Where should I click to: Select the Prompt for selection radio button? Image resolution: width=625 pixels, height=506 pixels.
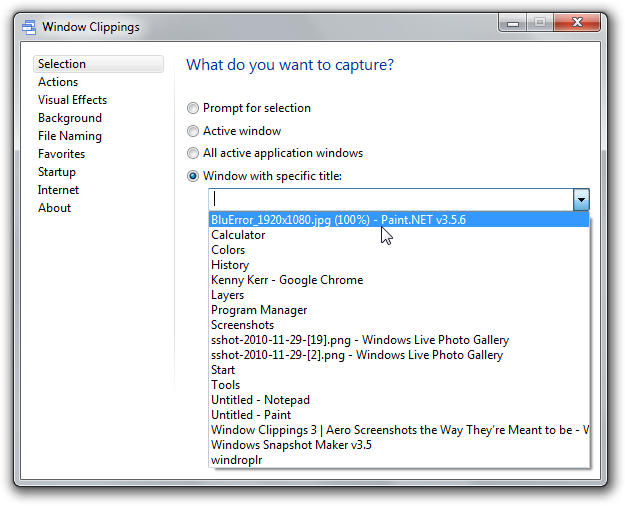pos(193,108)
